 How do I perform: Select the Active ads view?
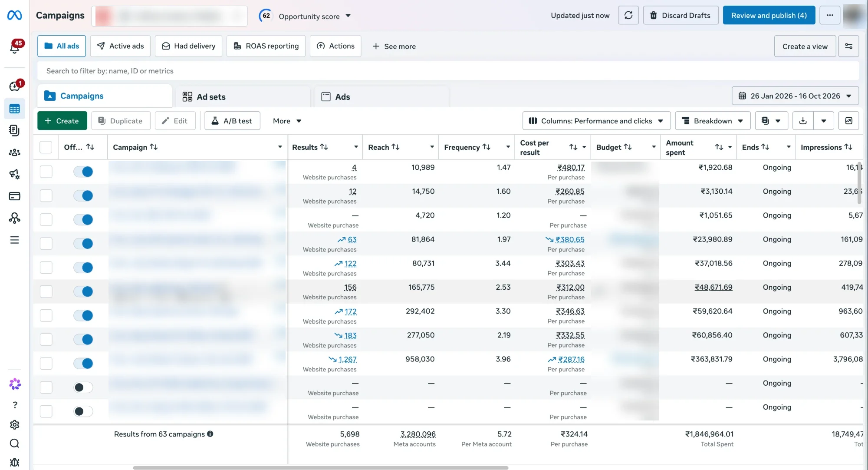tap(120, 46)
